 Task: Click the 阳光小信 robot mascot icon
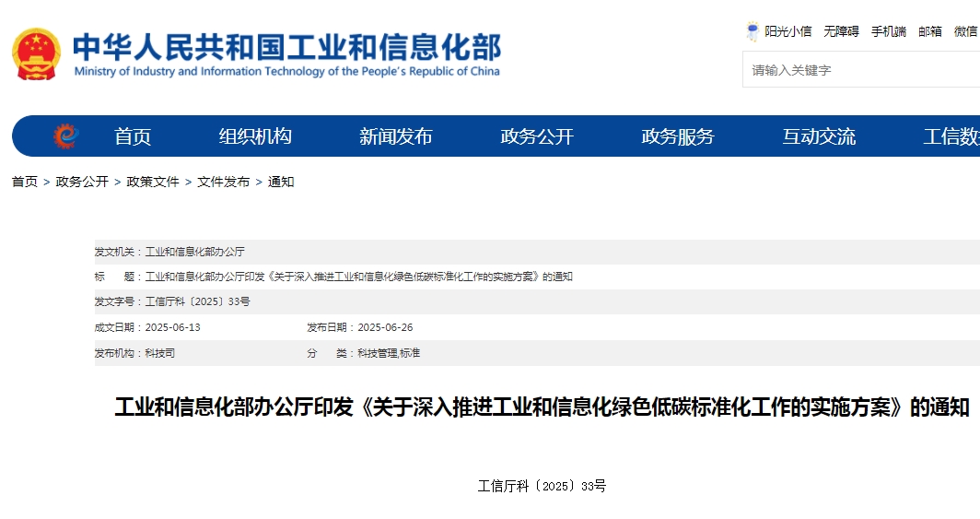[x=752, y=31]
